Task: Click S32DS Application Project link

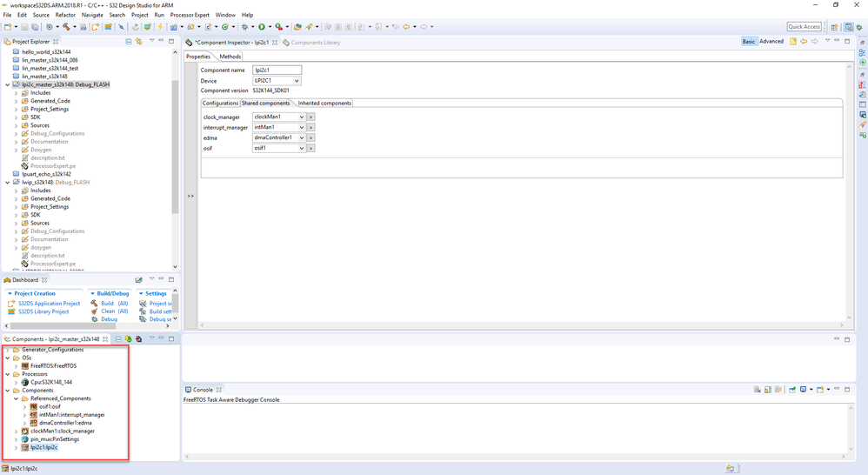Action: (x=50, y=304)
